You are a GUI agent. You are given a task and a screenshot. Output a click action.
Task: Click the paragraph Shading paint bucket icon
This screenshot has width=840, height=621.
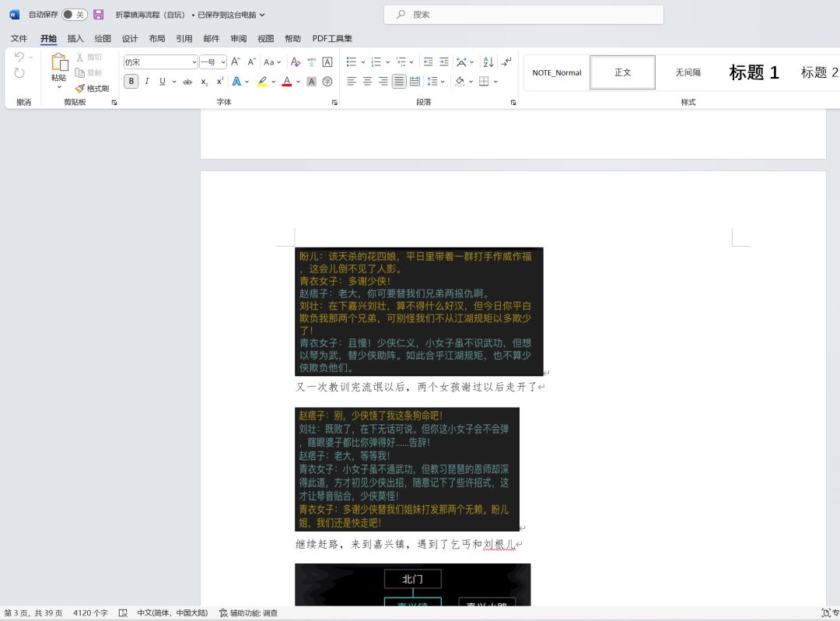click(460, 82)
